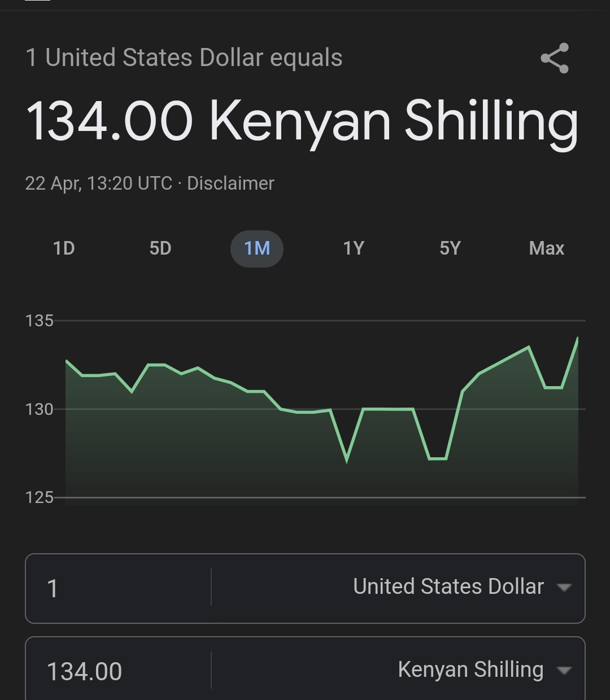Switch chart to 1D range

pos(64,248)
